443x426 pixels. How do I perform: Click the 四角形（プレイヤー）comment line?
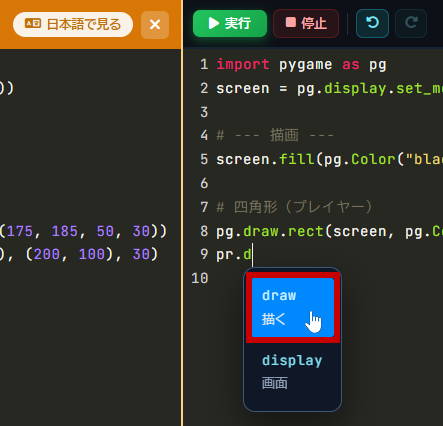pyautogui.click(x=294, y=207)
